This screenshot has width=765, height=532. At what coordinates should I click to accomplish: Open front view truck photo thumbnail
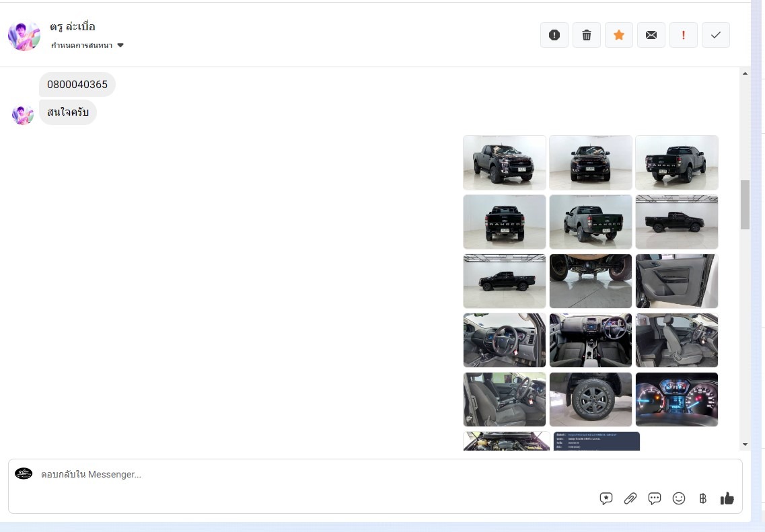click(590, 163)
